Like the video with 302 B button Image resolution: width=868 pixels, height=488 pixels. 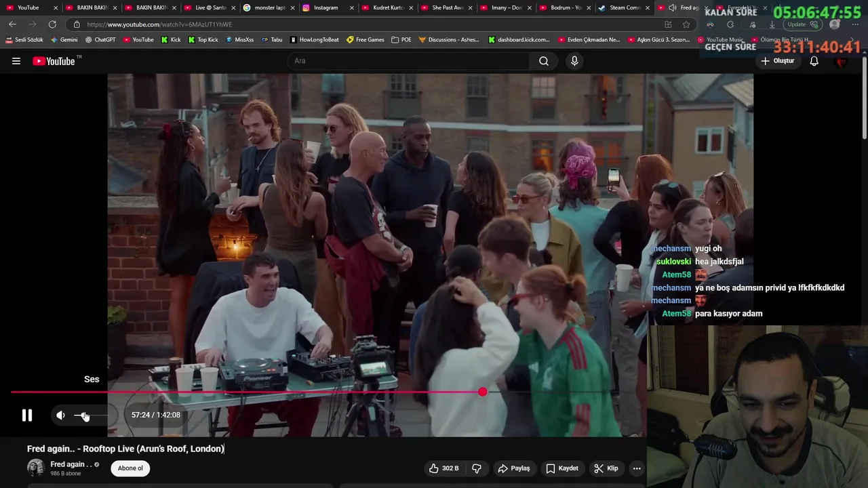click(444, 468)
